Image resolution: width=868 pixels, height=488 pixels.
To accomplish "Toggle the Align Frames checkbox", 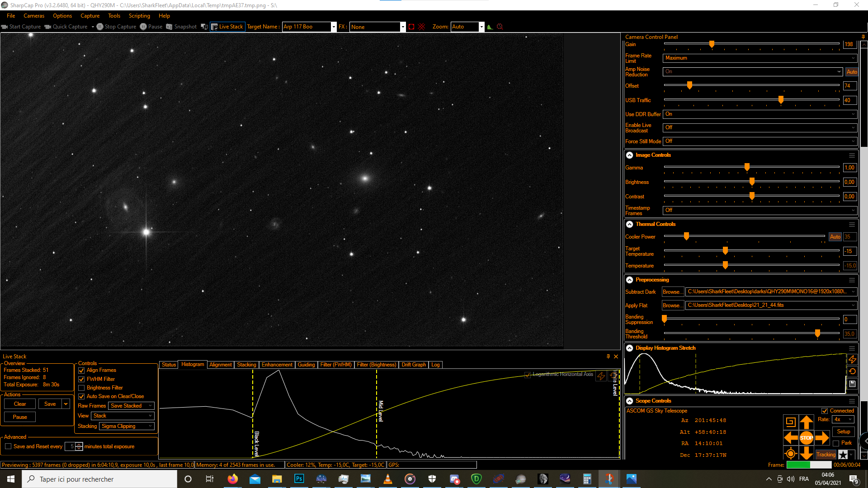I will click(81, 371).
